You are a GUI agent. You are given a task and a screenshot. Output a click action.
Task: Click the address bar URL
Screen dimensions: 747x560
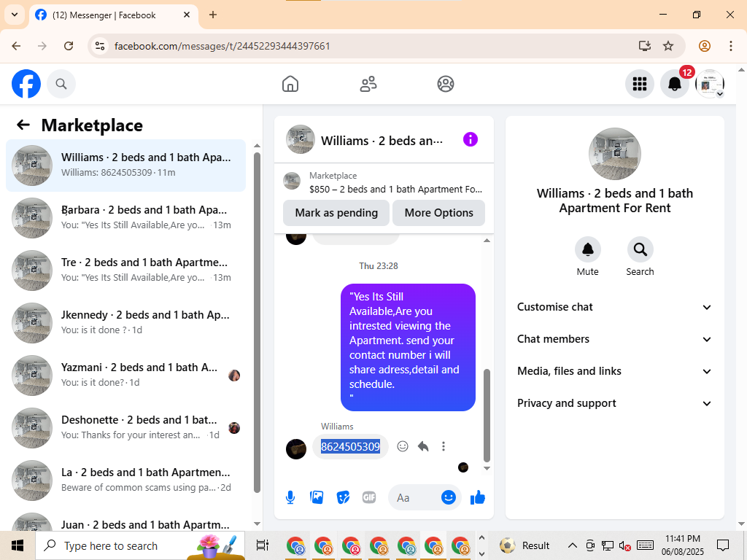tap(222, 46)
